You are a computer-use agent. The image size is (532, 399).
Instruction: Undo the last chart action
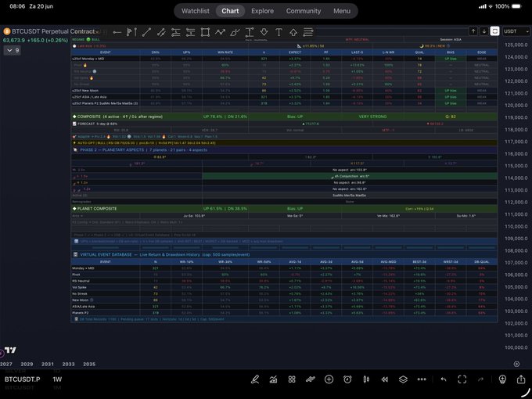coord(444,379)
